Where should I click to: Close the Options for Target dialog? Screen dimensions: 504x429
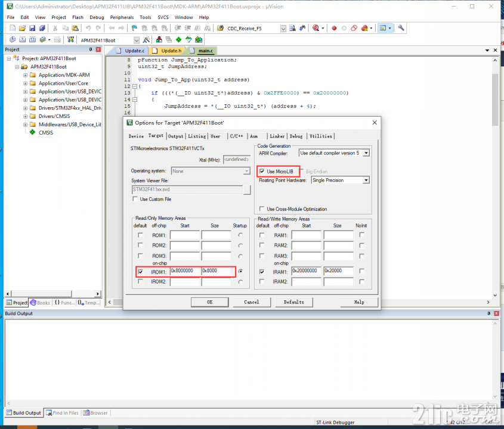click(x=375, y=123)
